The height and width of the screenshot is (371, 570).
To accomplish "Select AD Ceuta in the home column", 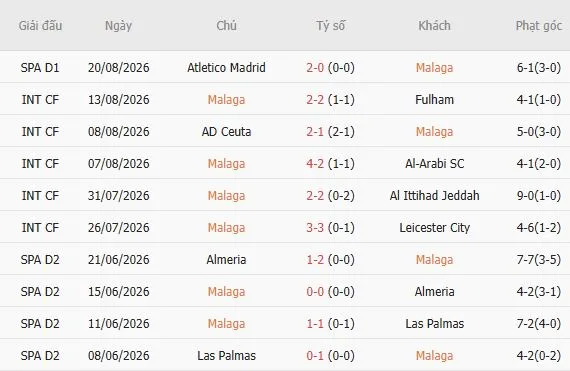I will (226, 132).
